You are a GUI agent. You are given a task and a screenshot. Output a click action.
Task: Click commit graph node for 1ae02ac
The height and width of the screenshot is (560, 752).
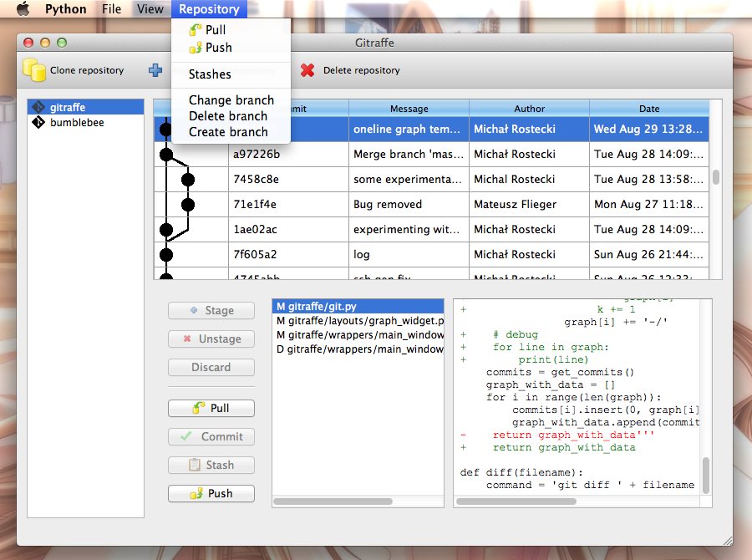pyautogui.click(x=166, y=230)
